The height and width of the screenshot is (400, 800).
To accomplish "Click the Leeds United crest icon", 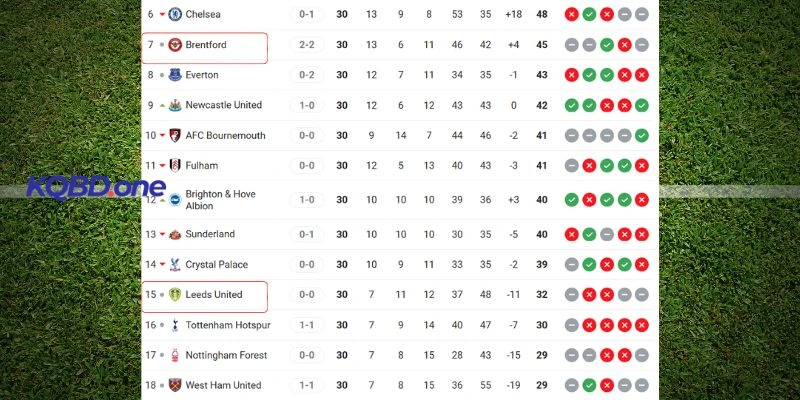I will [x=175, y=295].
